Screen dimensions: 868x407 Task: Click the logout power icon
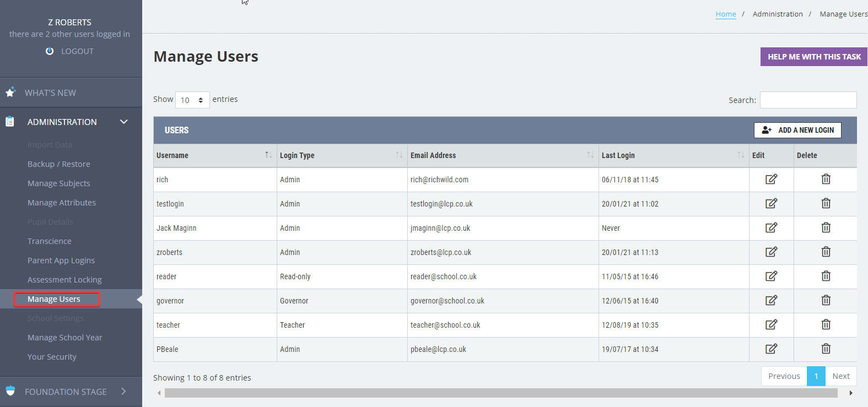(50, 51)
